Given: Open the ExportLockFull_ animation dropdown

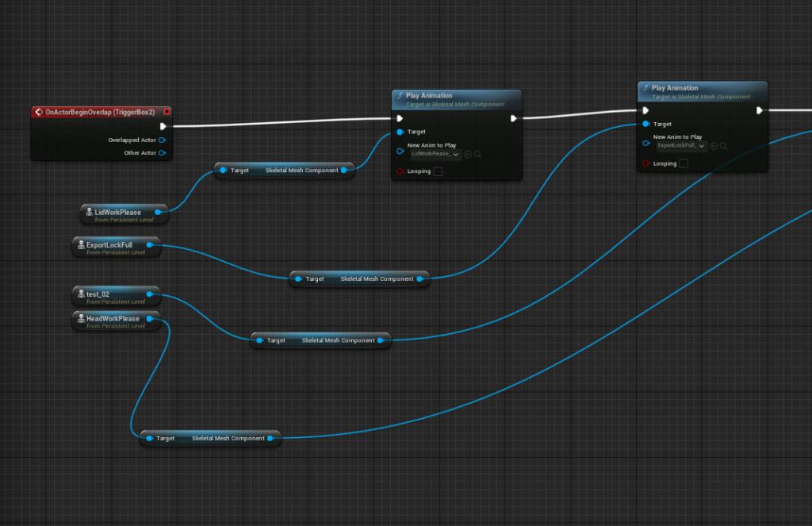Looking at the screenshot, I should click(681, 146).
